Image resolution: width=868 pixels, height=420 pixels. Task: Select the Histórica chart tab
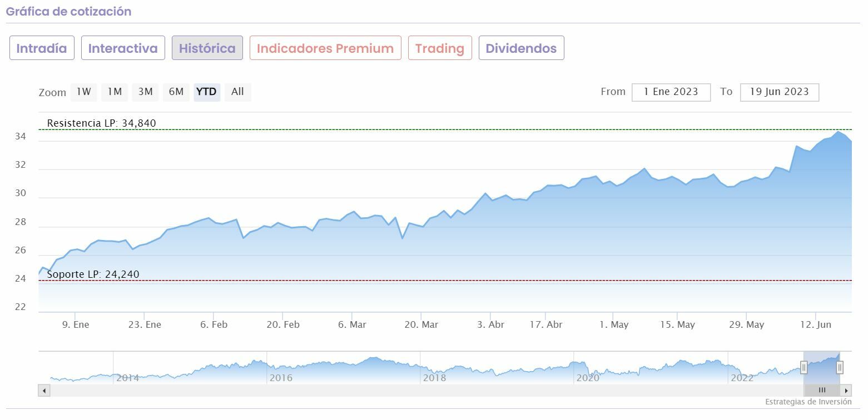click(x=207, y=48)
